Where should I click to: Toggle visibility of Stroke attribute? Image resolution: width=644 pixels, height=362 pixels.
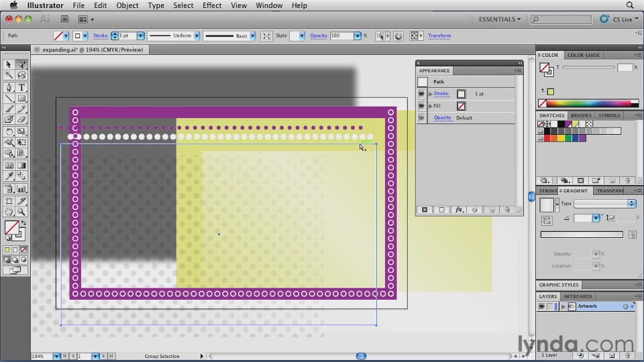click(x=421, y=94)
